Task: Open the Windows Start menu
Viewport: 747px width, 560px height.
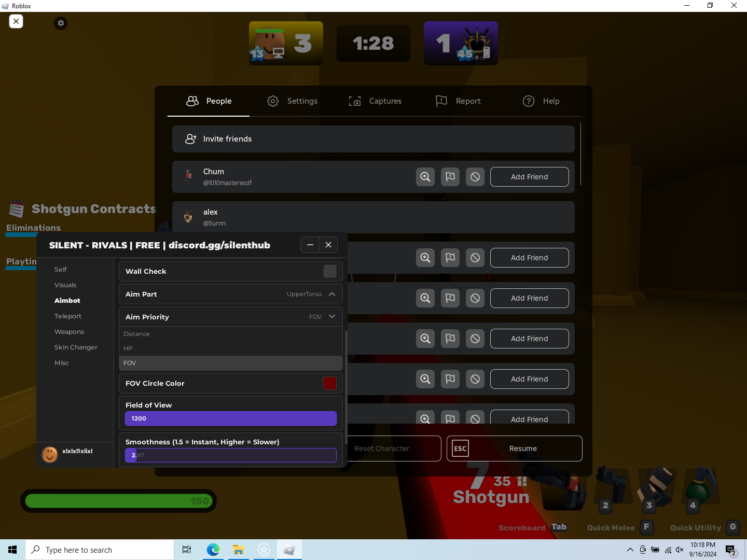Action: tap(12, 550)
